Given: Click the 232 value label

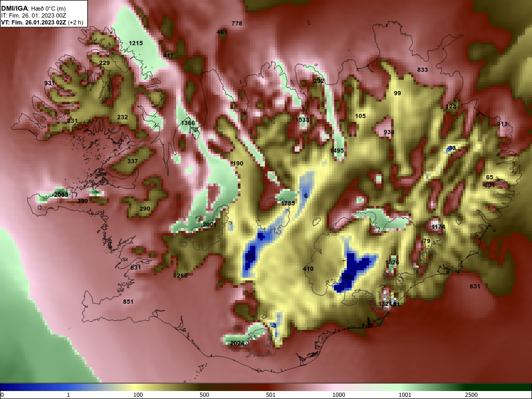Looking at the screenshot, I should coord(122,117).
